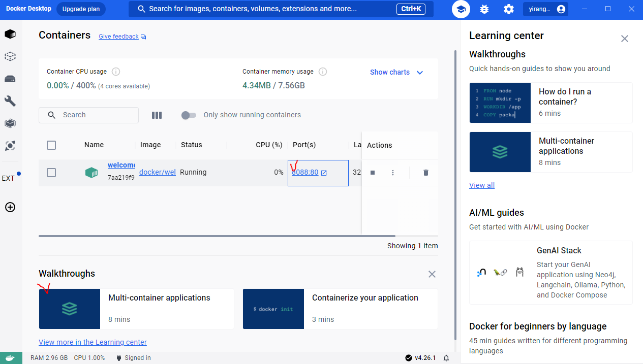Click the Signed in status

tap(134, 358)
